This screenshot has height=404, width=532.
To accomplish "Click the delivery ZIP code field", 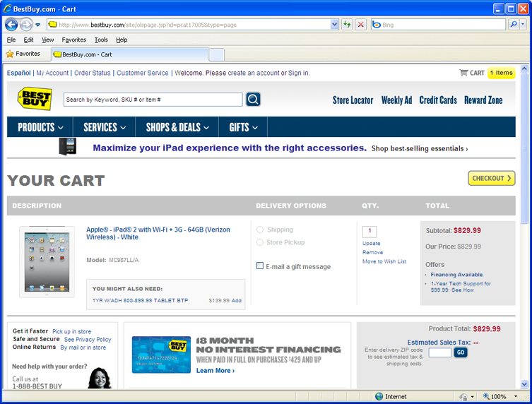I will (x=439, y=352).
